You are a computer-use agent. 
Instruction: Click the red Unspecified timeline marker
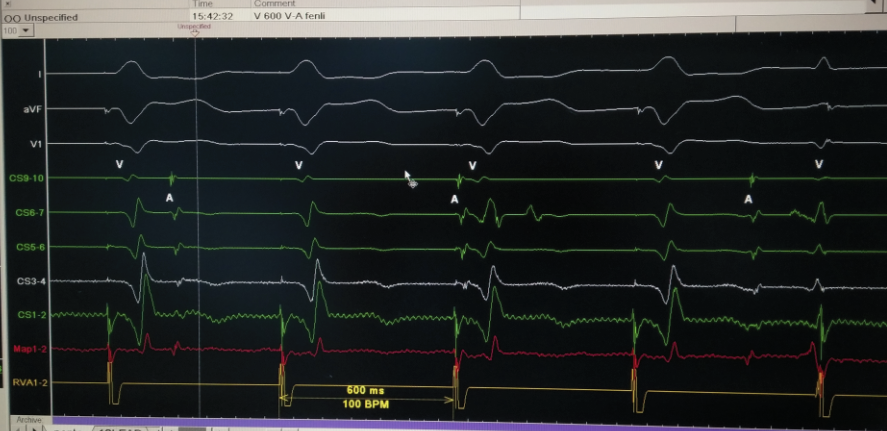[195, 29]
